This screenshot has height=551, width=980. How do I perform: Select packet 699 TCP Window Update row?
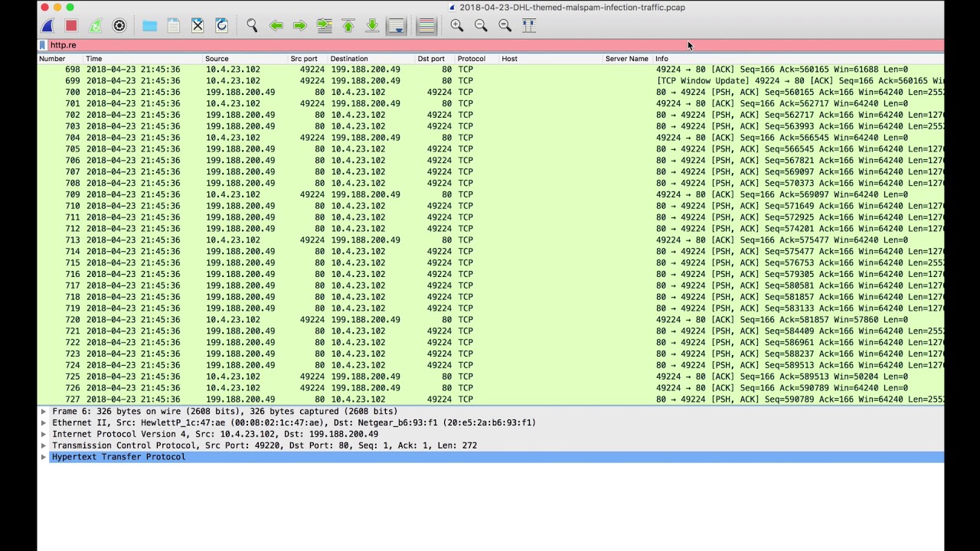tap(490, 80)
